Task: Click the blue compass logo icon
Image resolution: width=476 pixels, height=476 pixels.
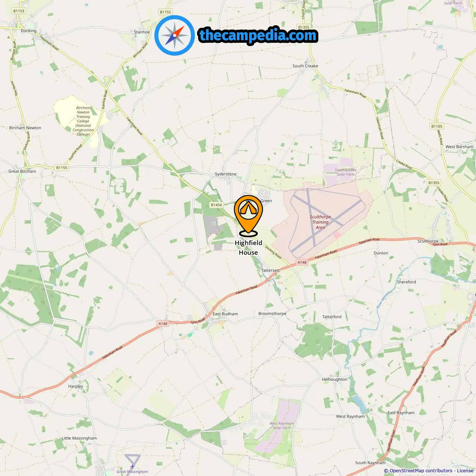Action: (x=174, y=35)
